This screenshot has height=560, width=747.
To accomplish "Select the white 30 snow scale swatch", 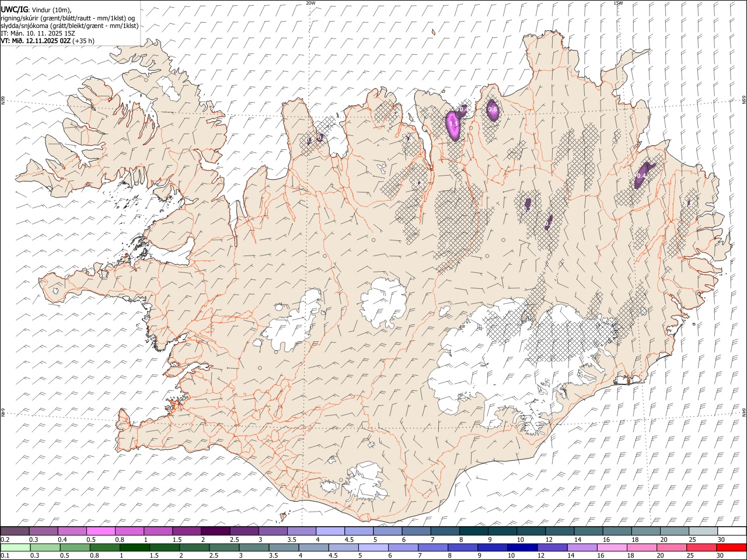I will 732,531.
